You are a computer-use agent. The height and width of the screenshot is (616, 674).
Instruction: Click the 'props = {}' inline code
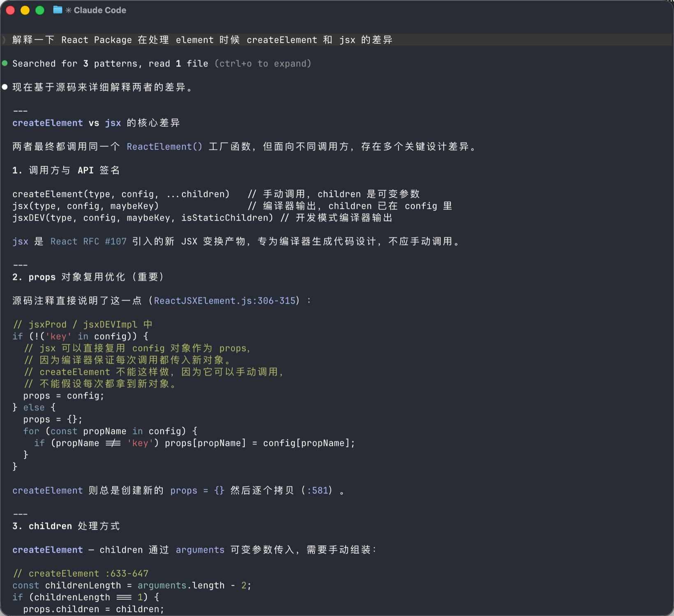tap(197, 491)
